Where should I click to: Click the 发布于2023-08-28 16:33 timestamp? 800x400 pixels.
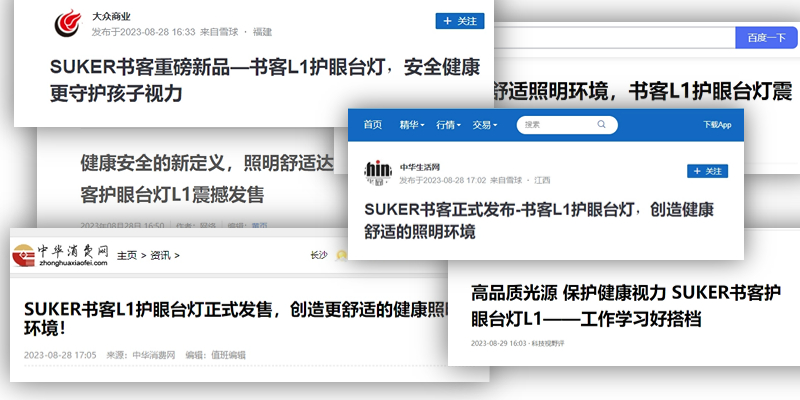pyautogui.click(x=143, y=32)
